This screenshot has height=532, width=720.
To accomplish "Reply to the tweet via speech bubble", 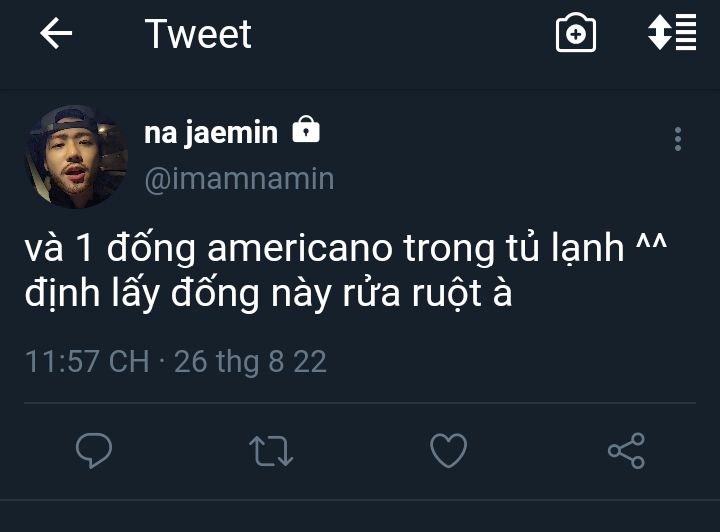I will (94, 450).
